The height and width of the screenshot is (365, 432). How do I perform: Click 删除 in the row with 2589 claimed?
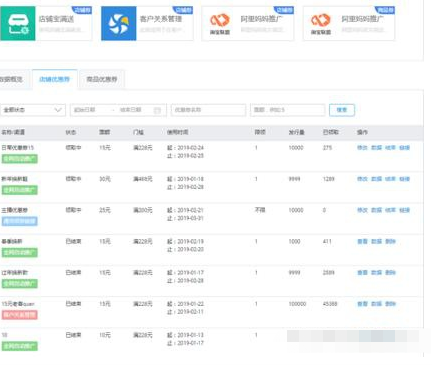point(390,273)
